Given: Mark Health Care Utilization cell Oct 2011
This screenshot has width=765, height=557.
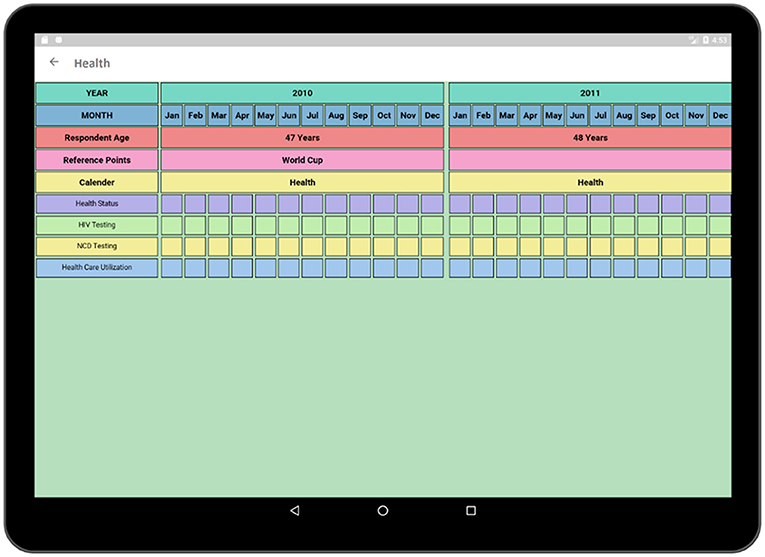Looking at the screenshot, I should tap(672, 268).
